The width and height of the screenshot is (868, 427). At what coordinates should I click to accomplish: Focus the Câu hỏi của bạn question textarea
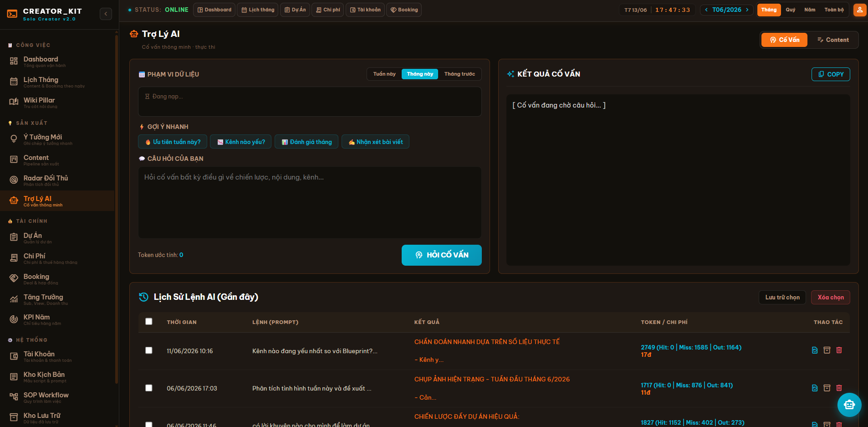tap(310, 202)
